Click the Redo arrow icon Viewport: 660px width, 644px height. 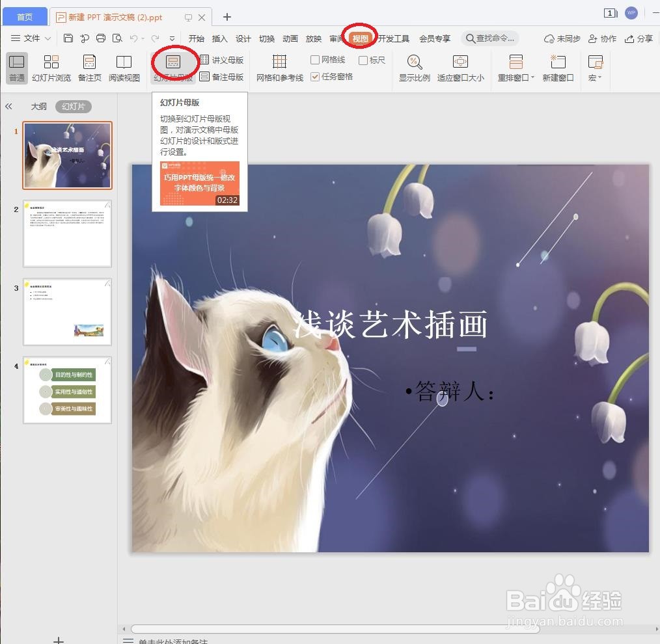pyautogui.click(x=156, y=38)
